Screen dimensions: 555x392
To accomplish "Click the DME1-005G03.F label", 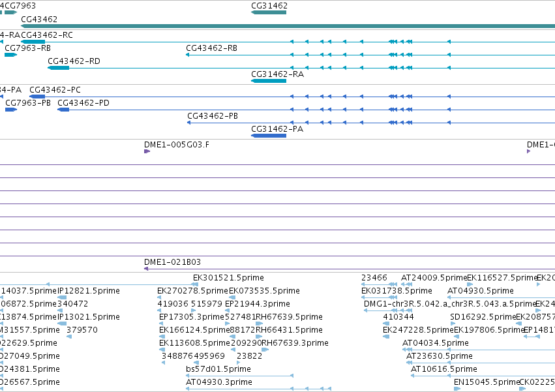I will (x=177, y=145).
